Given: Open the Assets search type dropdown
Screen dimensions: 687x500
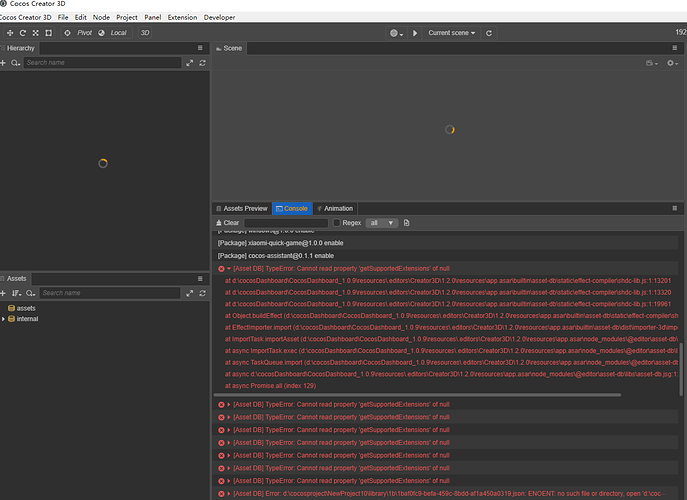Looking at the screenshot, I should click(x=30, y=293).
